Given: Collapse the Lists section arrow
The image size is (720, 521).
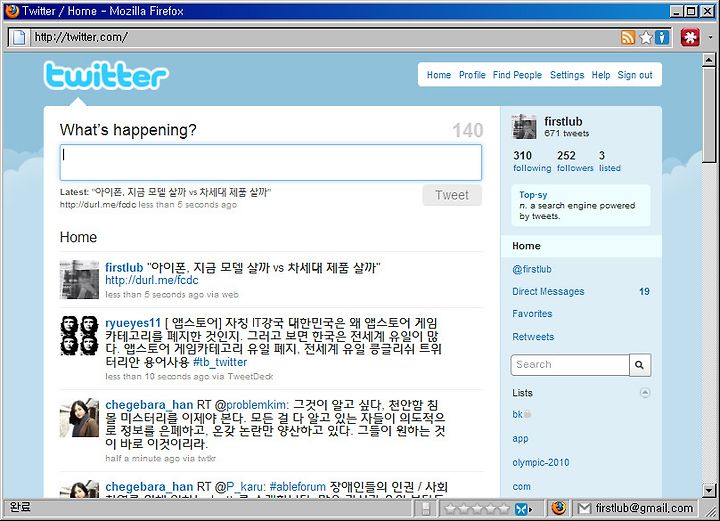Looking at the screenshot, I should pyautogui.click(x=645, y=392).
